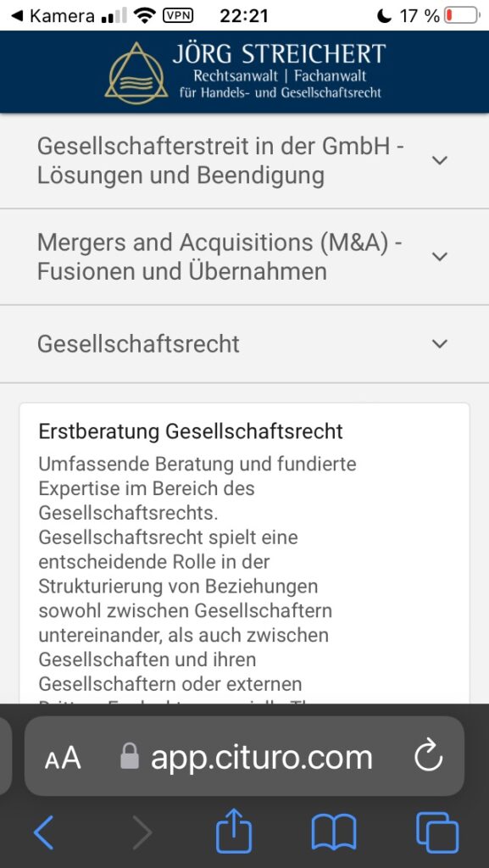Select the Gesellschaftsrecht section title

138,344
